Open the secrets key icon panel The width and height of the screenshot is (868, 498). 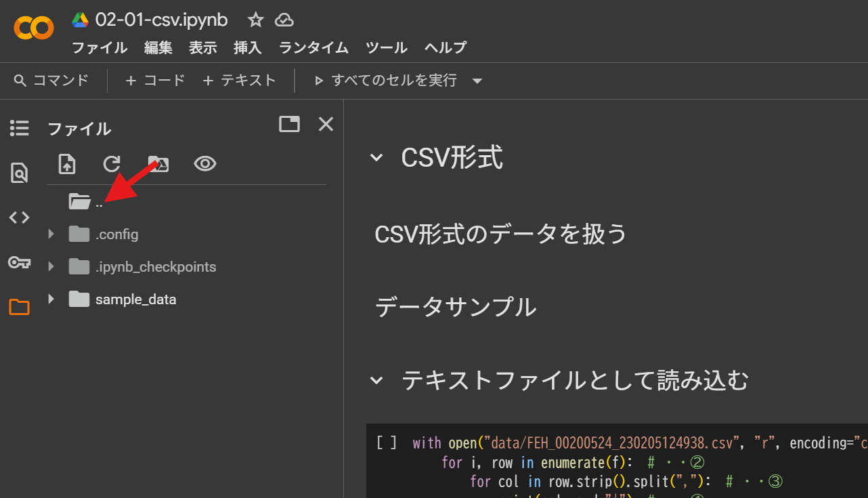(19, 262)
